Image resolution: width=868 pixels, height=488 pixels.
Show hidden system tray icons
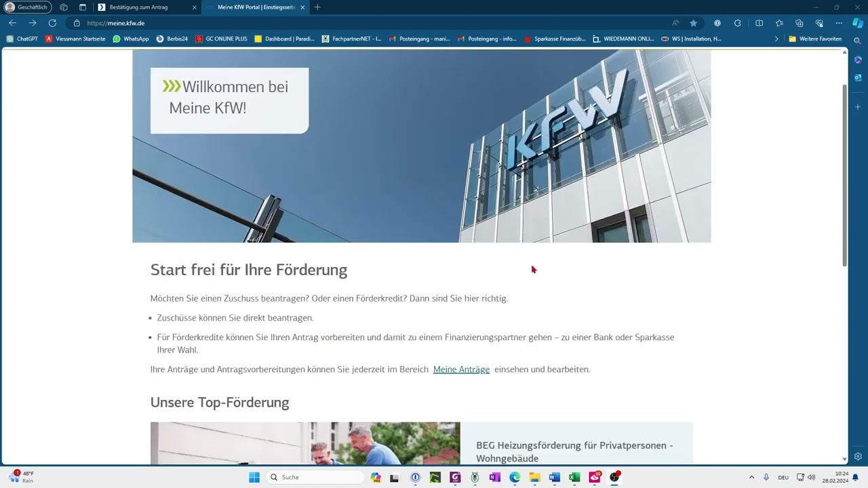point(751,477)
